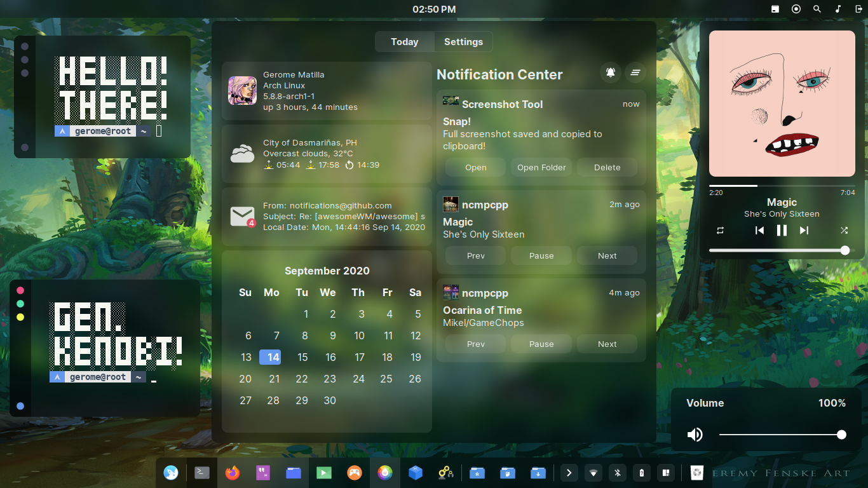
Task: Click the Bluetooth icon in the dock
Action: point(618,473)
